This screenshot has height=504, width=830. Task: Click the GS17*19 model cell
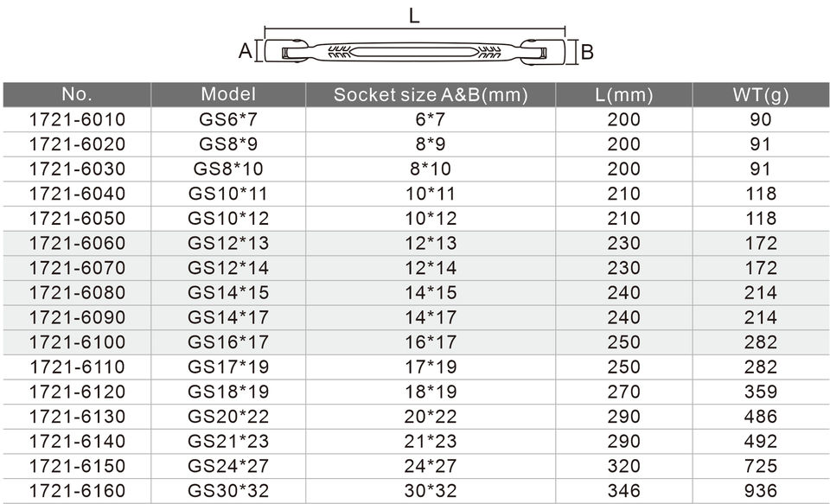228,367
